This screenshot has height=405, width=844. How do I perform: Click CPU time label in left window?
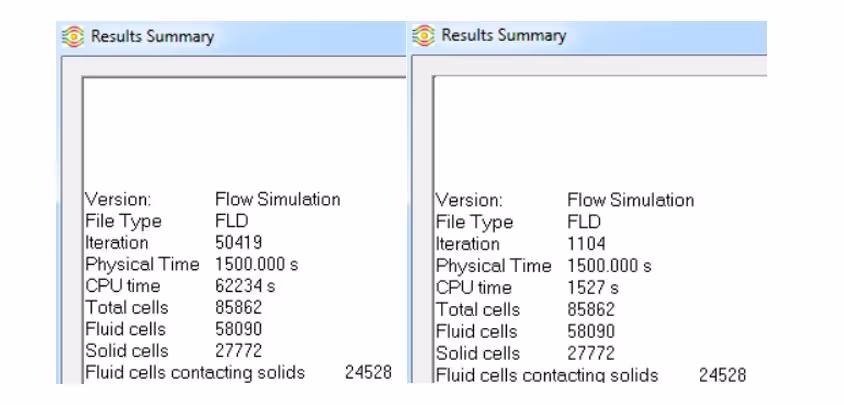point(123,286)
